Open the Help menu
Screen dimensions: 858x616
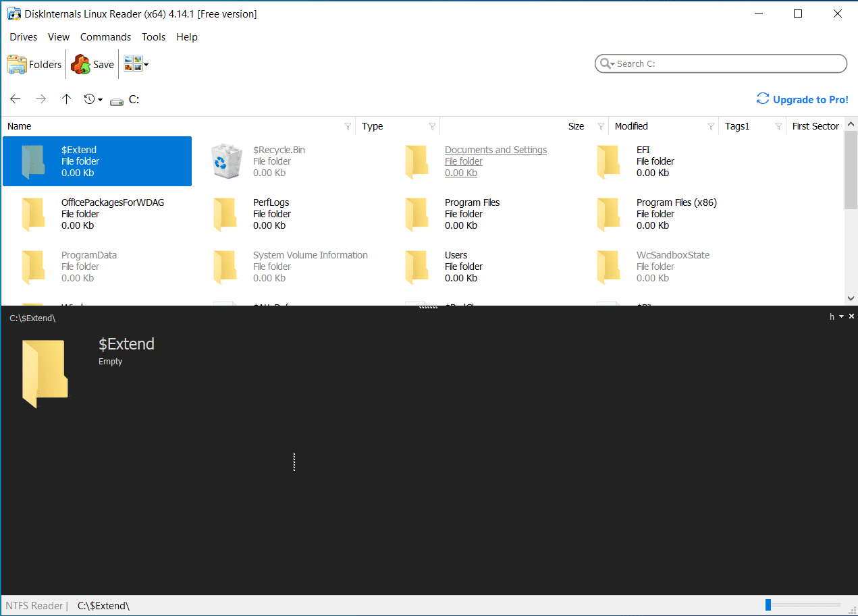187,37
